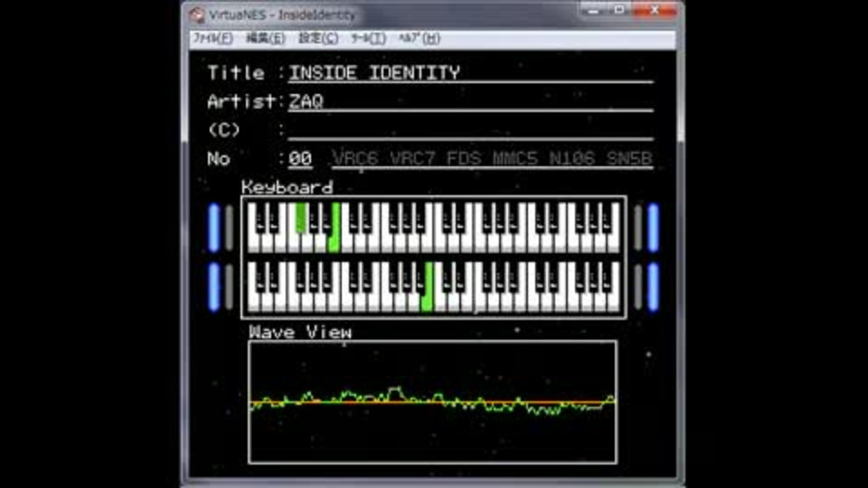This screenshot has height=488, width=868.
Task: Click the artist name ZAQ
Action: pos(306,101)
